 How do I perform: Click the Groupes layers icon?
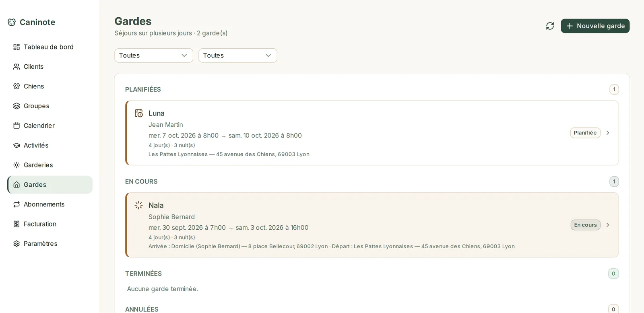[17, 106]
